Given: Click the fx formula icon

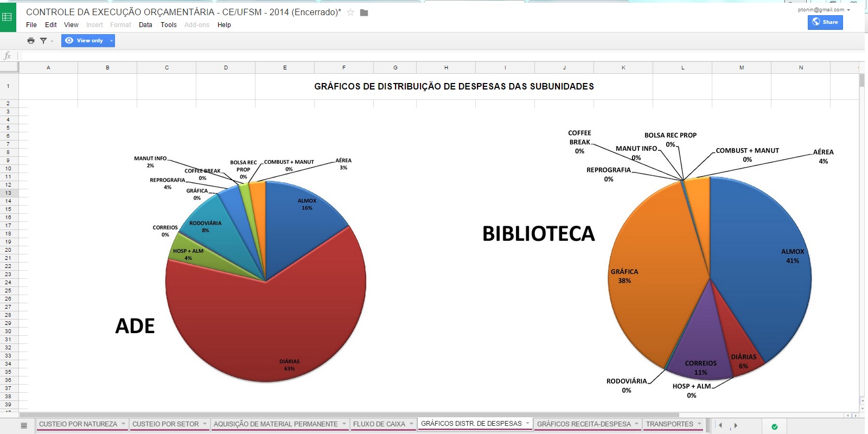Looking at the screenshot, I should (8, 55).
